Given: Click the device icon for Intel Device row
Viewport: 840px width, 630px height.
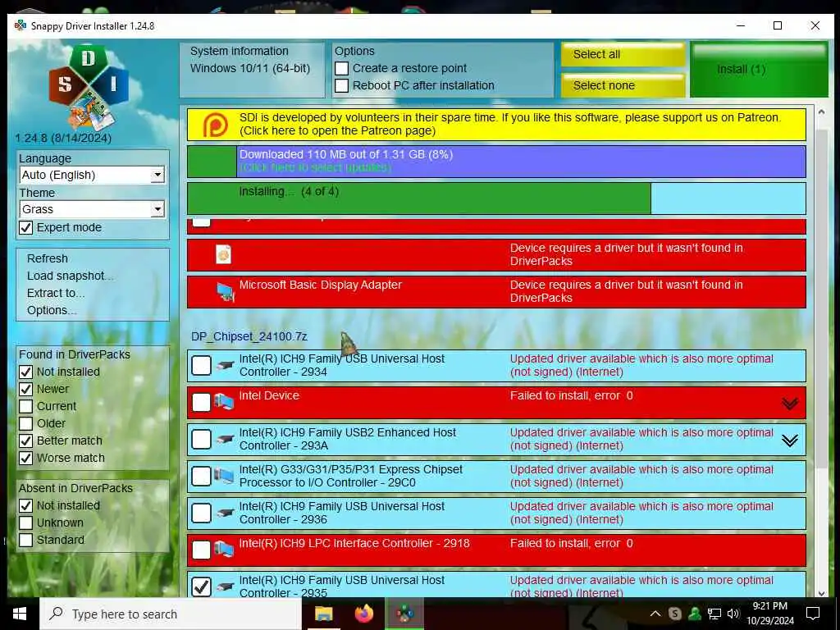Looking at the screenshot, I should [x=224, y=402].
